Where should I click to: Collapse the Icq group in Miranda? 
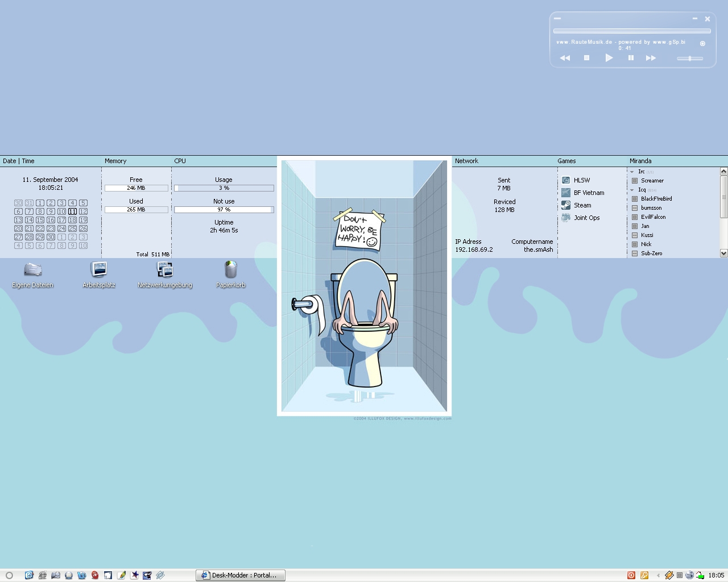[x=632, y=190]
